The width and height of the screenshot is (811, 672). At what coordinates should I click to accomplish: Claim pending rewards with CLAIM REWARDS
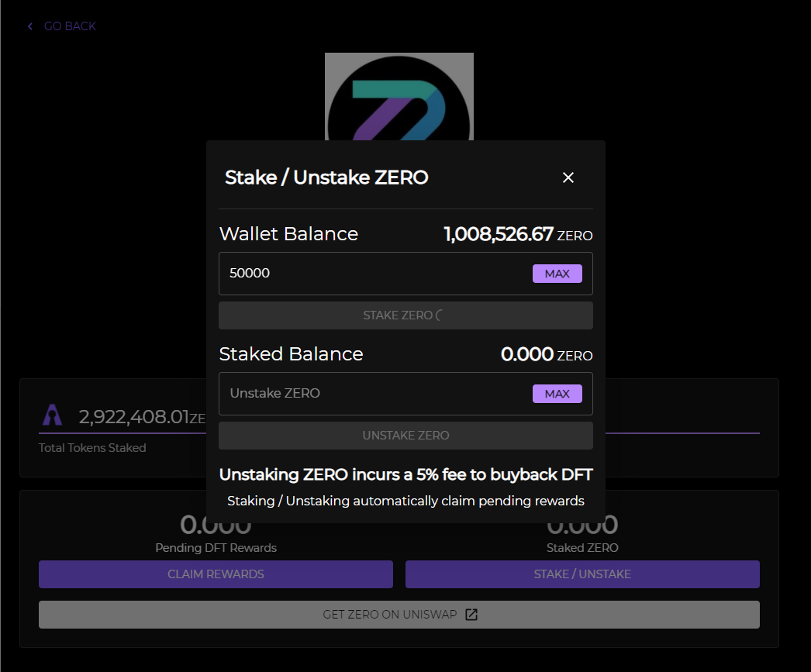coord(216,574)
